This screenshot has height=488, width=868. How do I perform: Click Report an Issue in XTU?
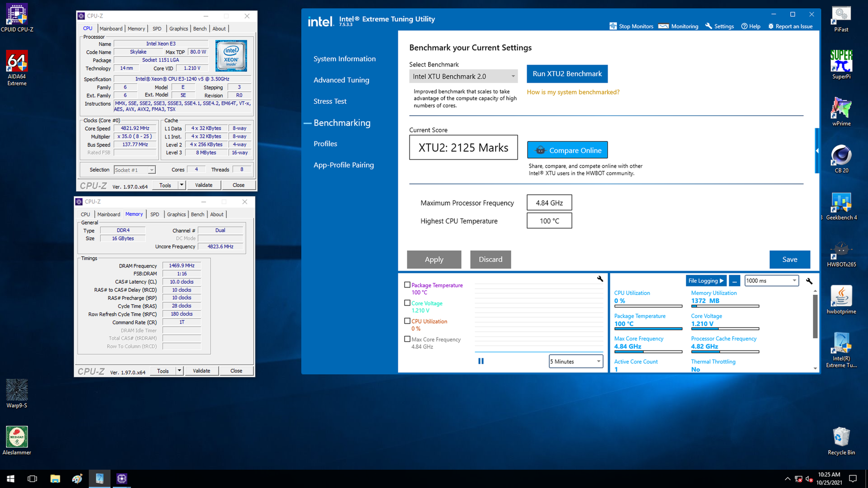(x=790, y=26)
